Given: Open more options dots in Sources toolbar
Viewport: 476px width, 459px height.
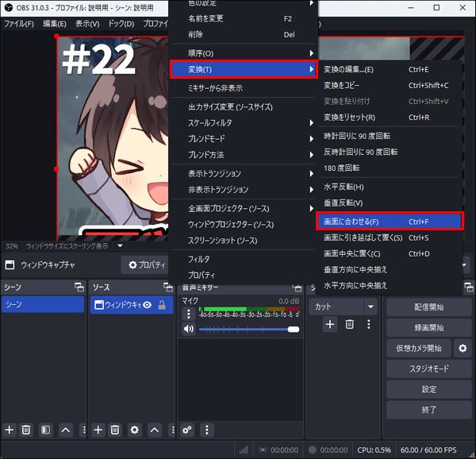Looking at the screenshot, I should [173, 430].
